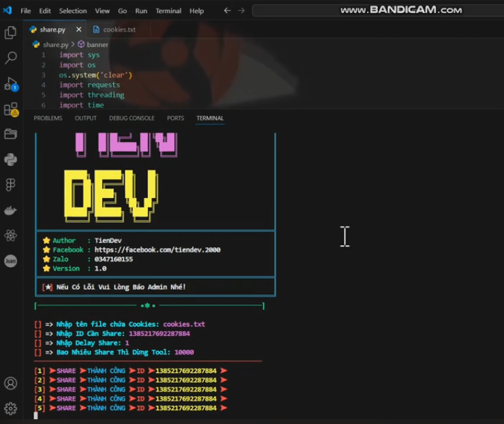
Task: Open the Figma extension panel
Action: pos(10,185)
